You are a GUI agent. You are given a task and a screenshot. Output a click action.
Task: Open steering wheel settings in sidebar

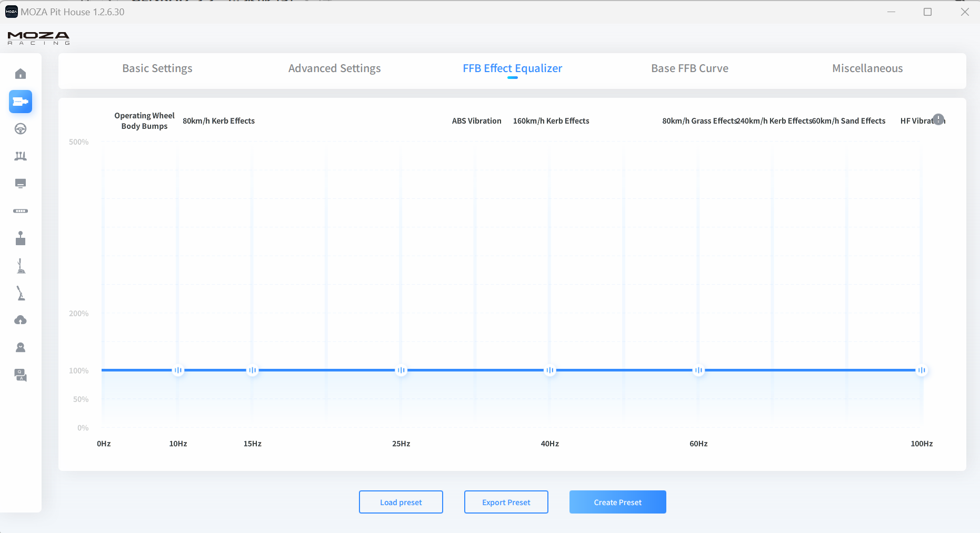(21, 129)
